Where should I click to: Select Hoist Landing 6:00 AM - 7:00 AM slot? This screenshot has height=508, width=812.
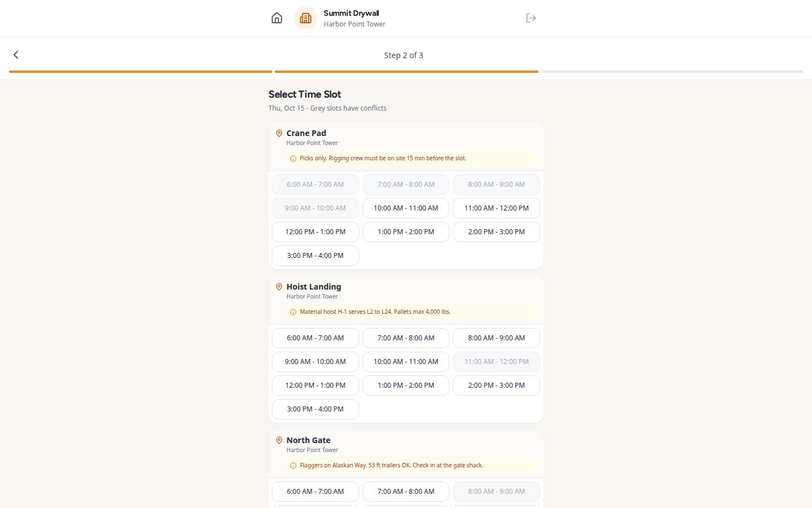tap(315, 338)
